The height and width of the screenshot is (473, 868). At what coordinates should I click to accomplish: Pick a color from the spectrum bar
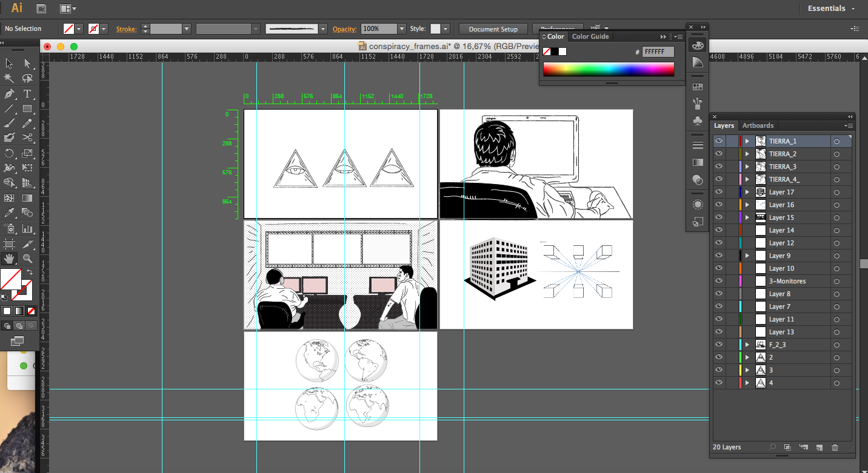coord(609,69)
